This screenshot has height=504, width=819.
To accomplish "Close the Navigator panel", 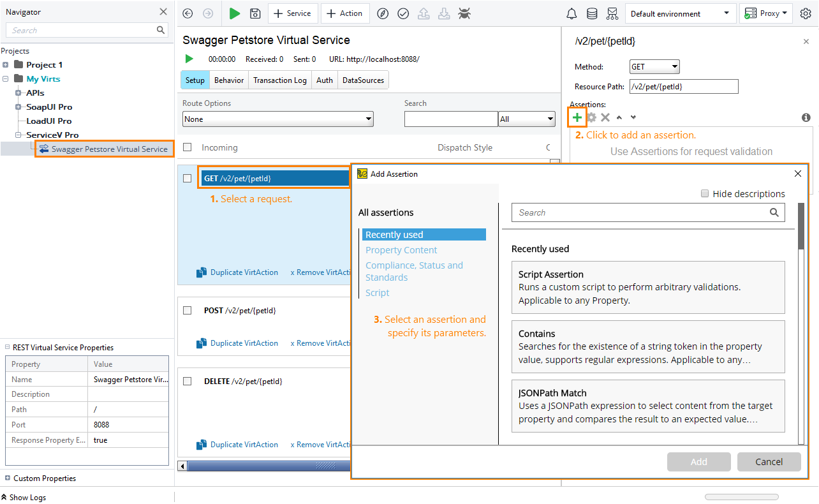I will [163, 11].
